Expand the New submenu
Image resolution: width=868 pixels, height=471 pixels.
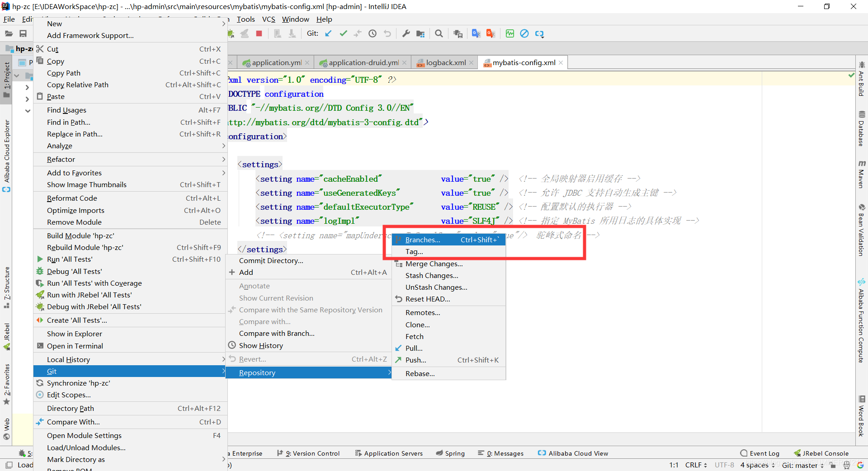(130, 24)
